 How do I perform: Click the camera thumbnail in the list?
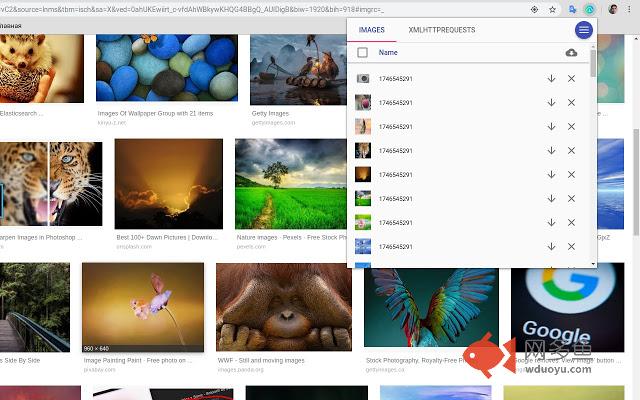[363, 78]
